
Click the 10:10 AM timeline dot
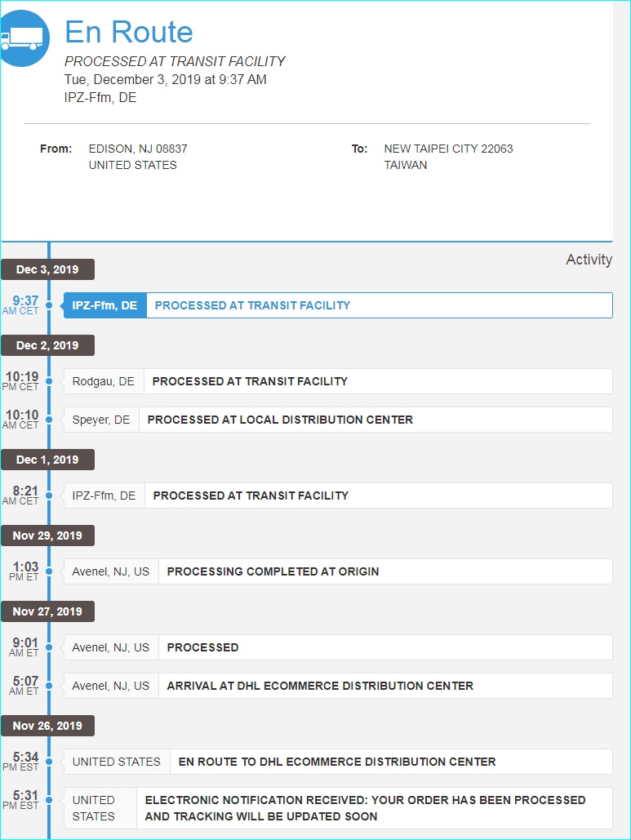pyautogui.click(x=49, y=420)
